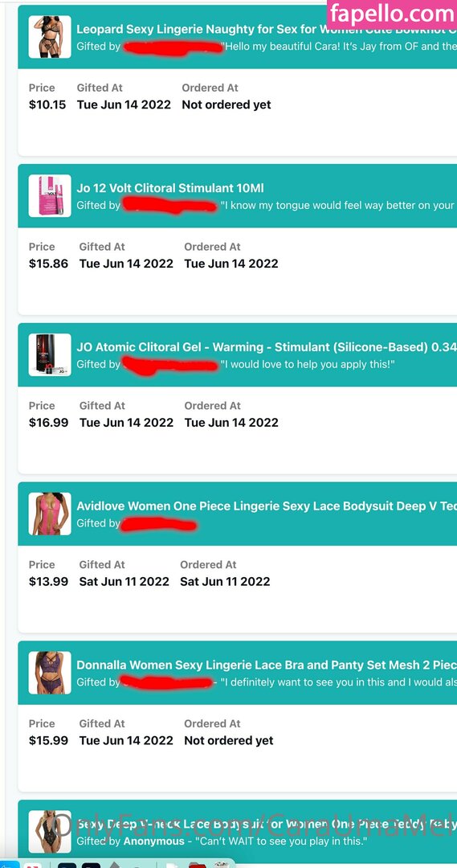Viewport: 457px width, 868px height.
Task: Open the Leopard Sexy Lingerie product thumbnail
Action: pos(50,37)
